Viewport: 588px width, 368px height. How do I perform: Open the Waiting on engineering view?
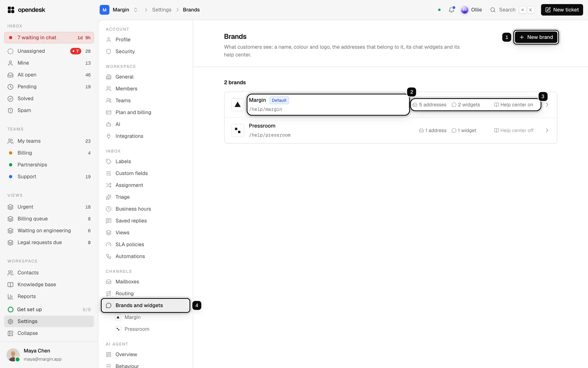tap(49, 231)
